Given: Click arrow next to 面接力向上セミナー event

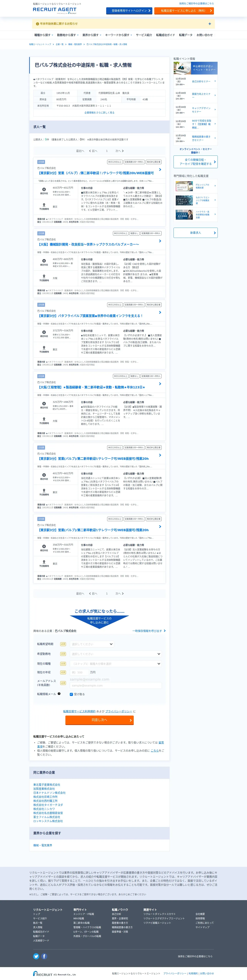Looking at the screenshot, I should (x=215, y=95).
